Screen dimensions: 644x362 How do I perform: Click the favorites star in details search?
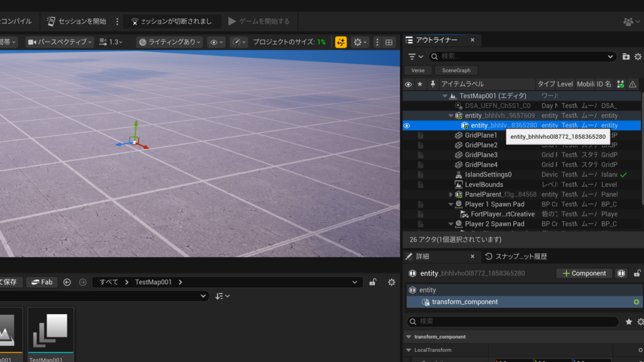[629, 321]
